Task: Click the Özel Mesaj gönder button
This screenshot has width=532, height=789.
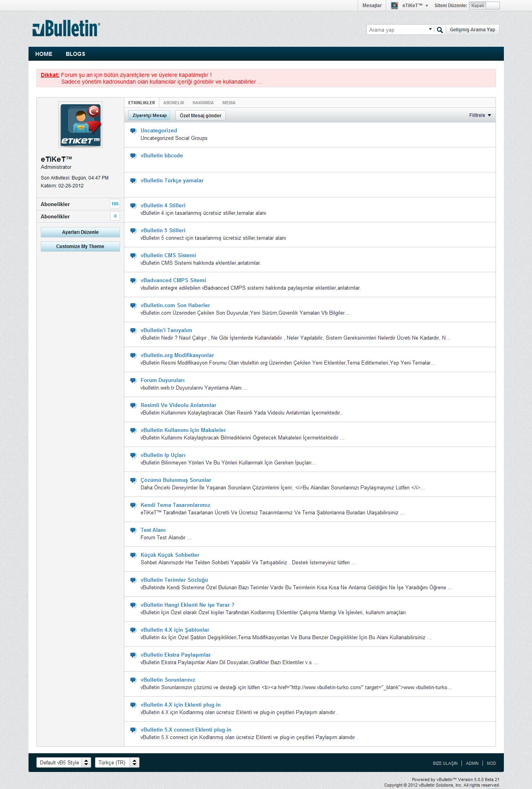Action: (200, 115)
